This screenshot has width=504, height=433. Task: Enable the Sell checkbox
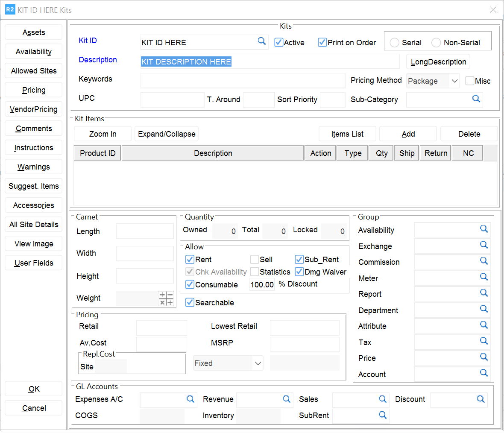point(255,260)
